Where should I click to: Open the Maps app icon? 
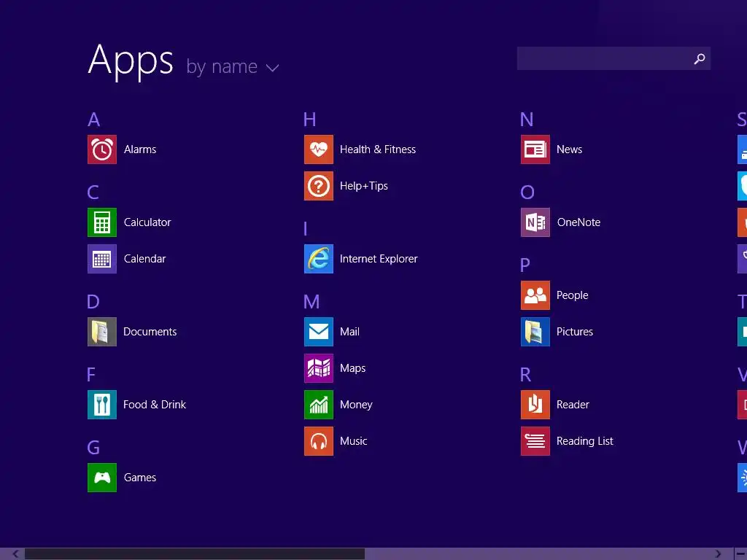tap(319, 368)
